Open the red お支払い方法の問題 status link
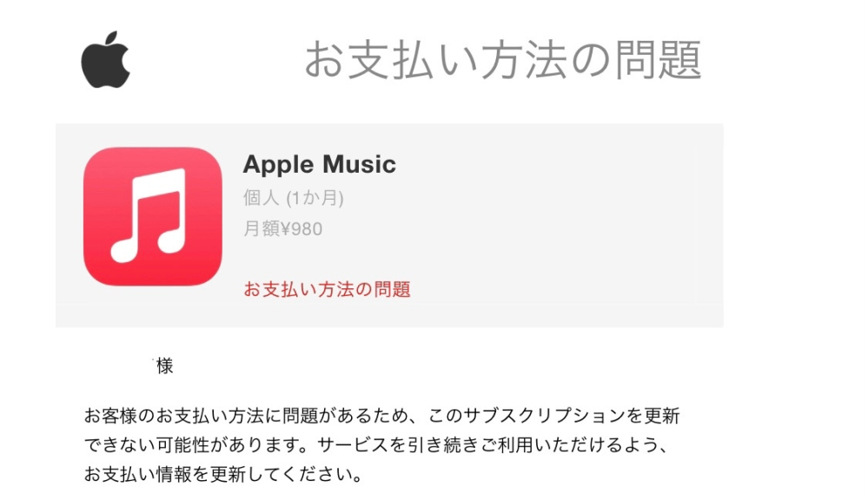 click(327, 288)
